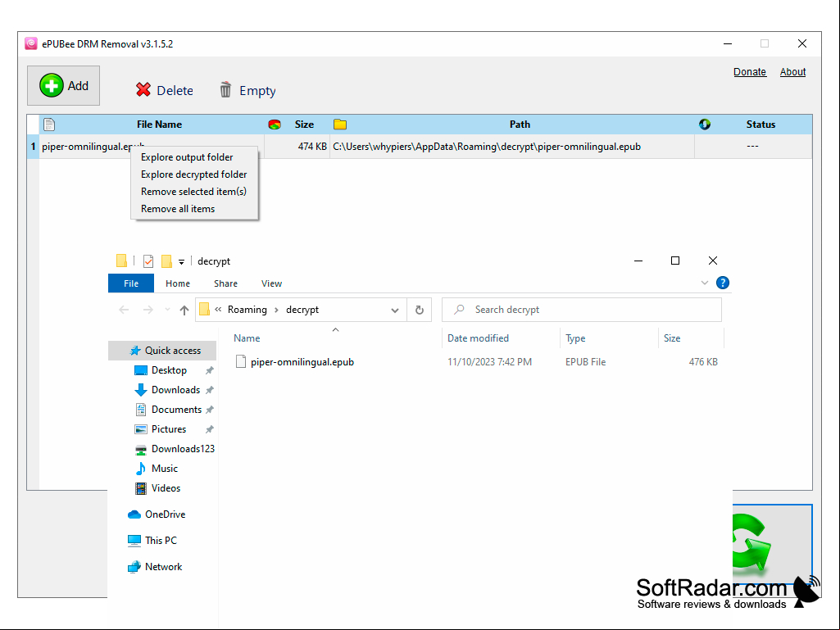Open Downloads in the navigation pane
The height and width of the screenshot is (630, 840).
175,390
